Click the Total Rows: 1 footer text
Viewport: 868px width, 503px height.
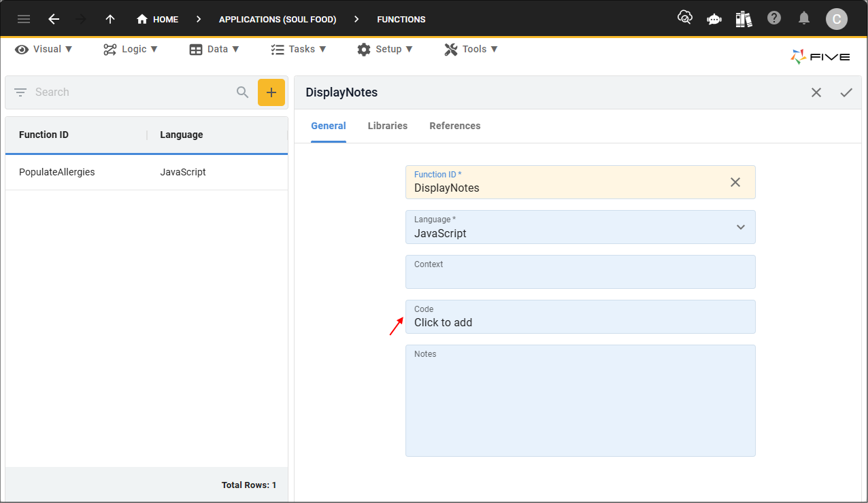click(249, 485)
